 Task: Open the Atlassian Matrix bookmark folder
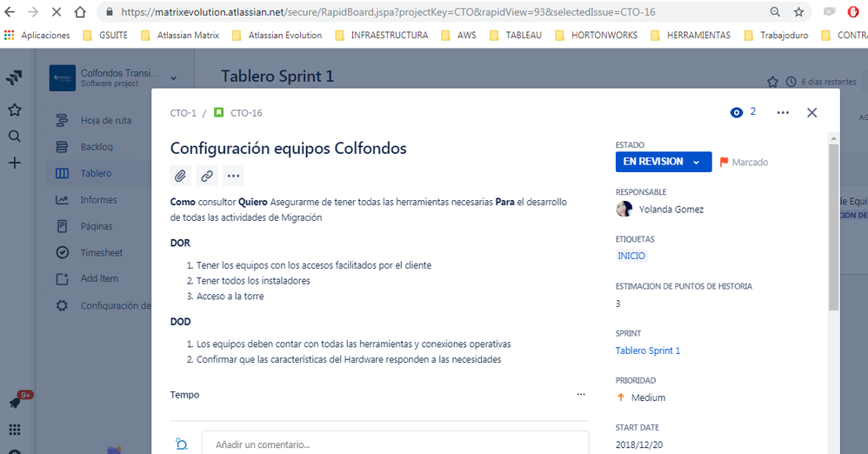coord(180,35)
